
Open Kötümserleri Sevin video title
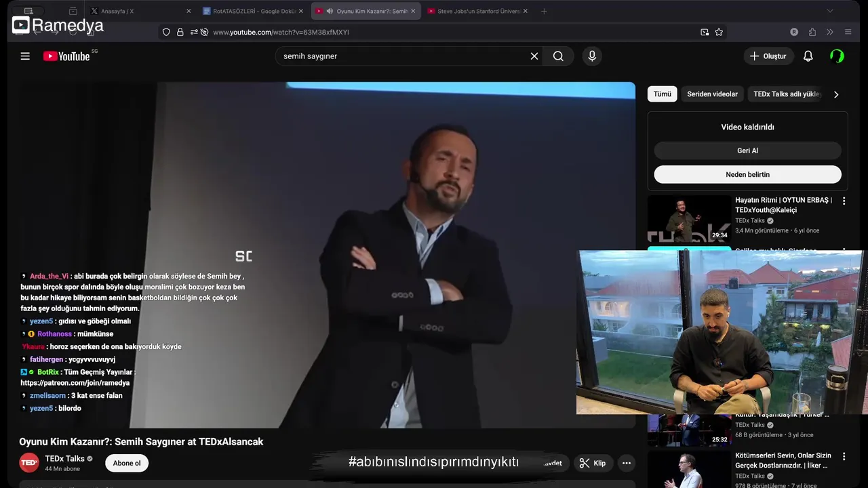pyautogui.click(x=783, y=461)
